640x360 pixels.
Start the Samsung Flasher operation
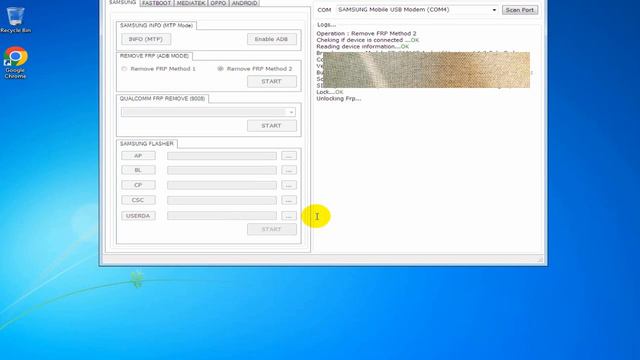271,229
